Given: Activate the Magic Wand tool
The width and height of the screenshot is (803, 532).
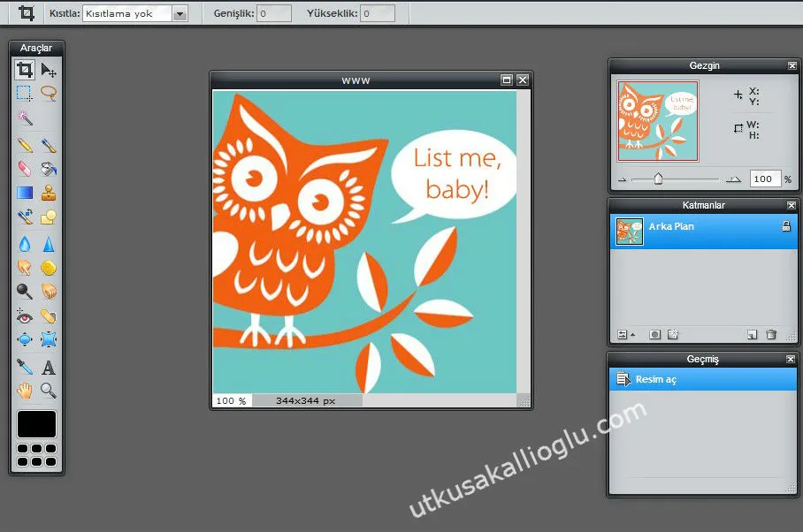Looking at the screenshot, I should (x=25, y=118).
